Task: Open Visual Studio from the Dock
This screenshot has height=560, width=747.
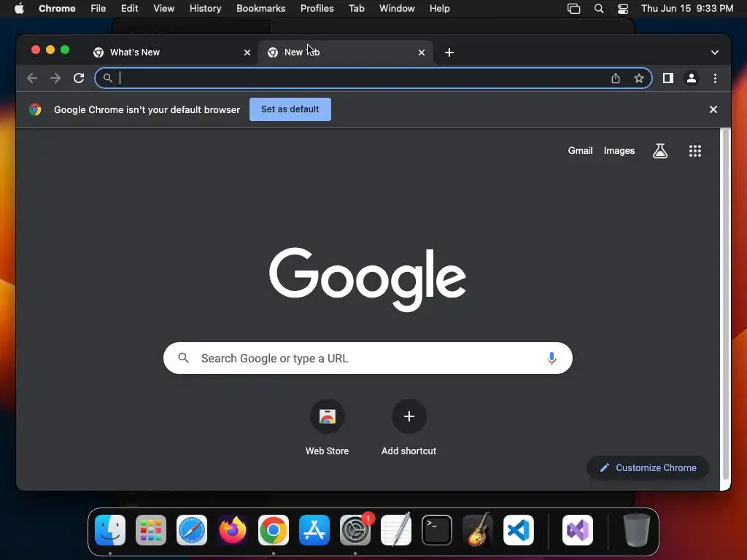Action: (x=578, y=530)
